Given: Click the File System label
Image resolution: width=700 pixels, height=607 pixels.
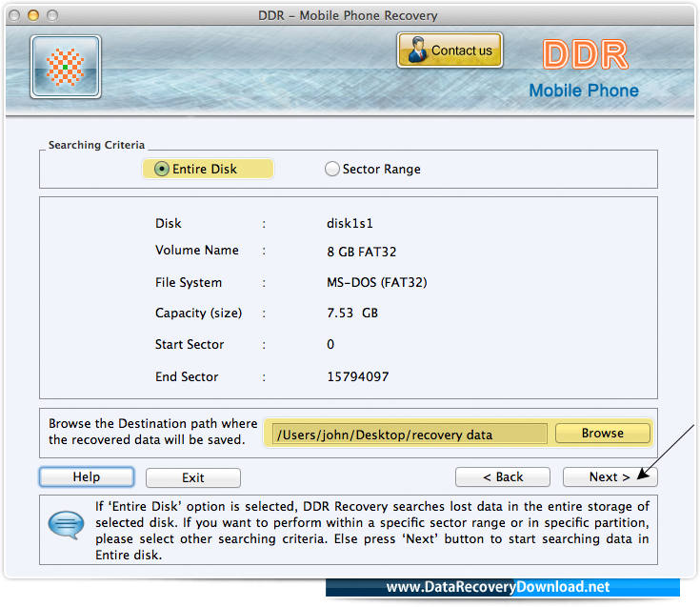Looking at the screenshot, I should pyautogui.click(x=189, y=282).
